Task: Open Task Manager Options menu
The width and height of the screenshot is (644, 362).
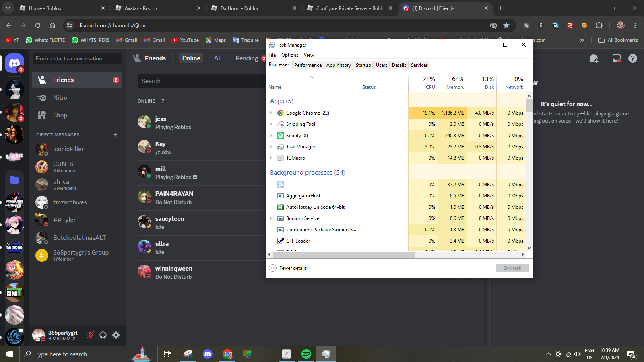Action: 290,55
